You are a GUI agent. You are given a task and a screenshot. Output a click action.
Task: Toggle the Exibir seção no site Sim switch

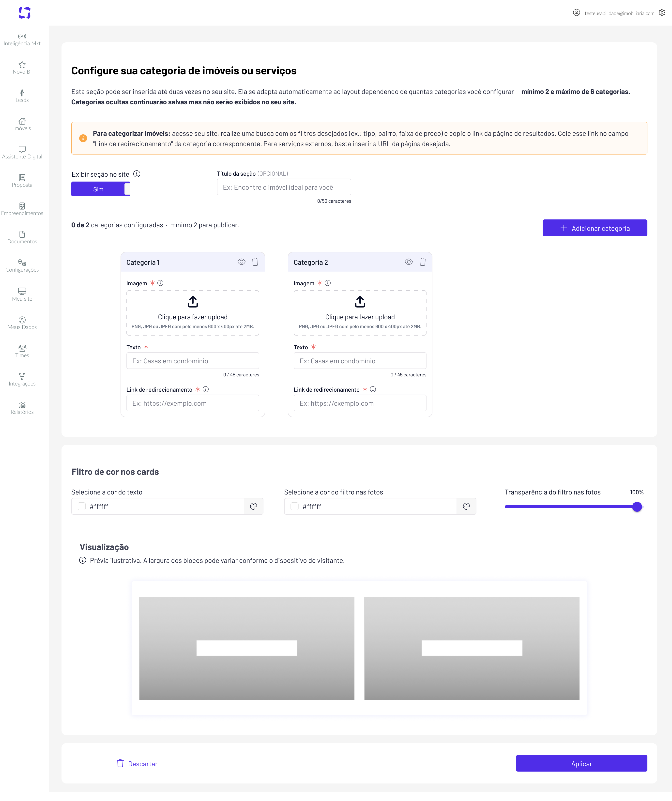[101, 189]
